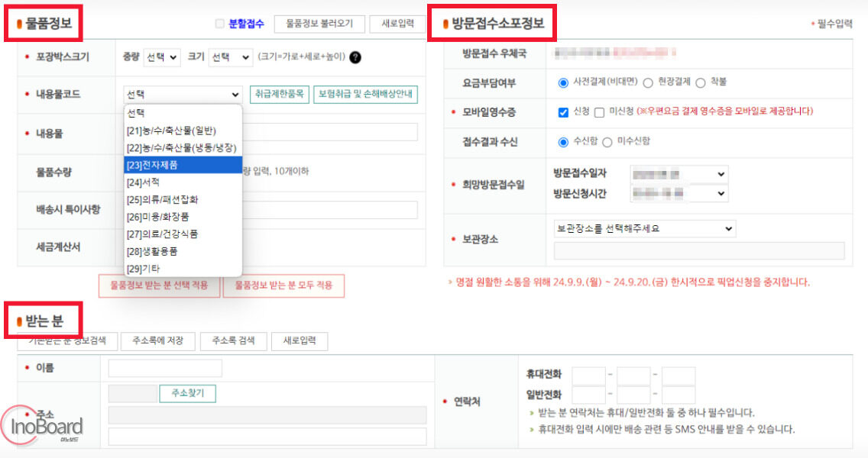This screenshot has width=868, height=458.
Task: Open 취급제한품목 info button
Action: [x=280, y=94]
